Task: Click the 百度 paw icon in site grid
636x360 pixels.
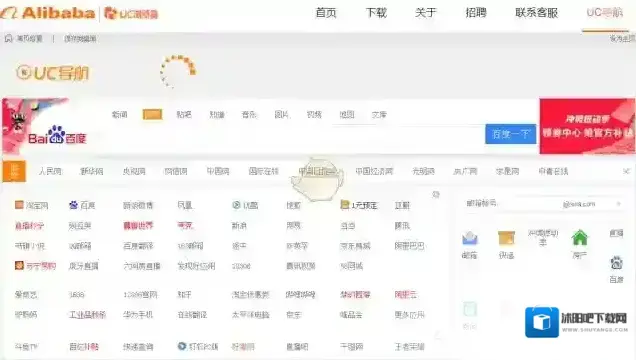Action: point(73,205)
